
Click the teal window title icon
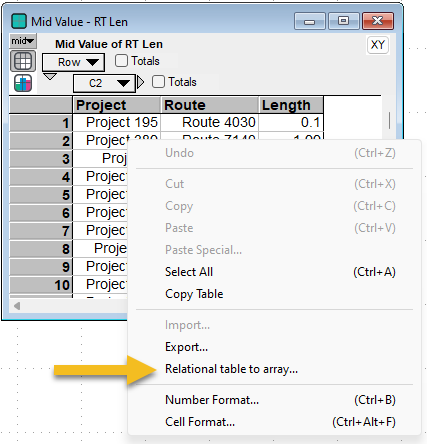[x=19, y=21]
